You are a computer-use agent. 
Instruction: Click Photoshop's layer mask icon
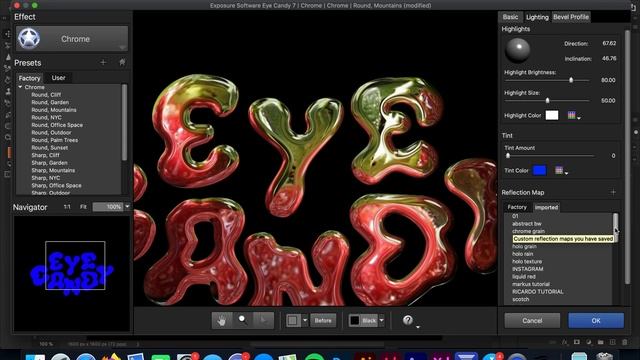click(576, 342)
